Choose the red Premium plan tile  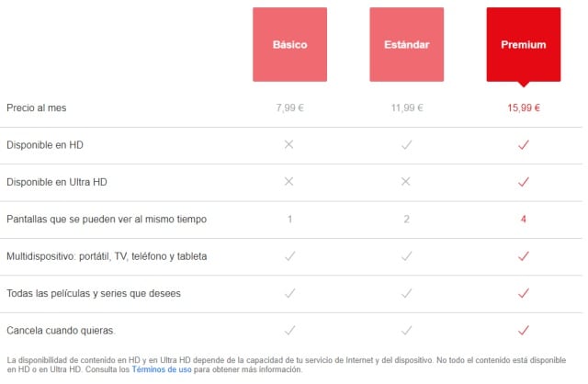524,44
